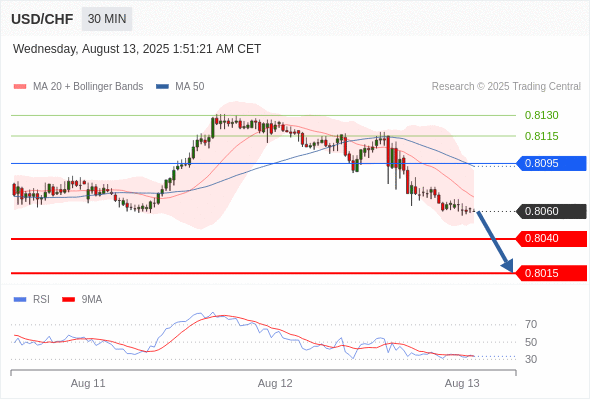This screenshot has width=590, height=400.
Task: Click the red 0.8040 support price tag
Action: tap(551, 239)
